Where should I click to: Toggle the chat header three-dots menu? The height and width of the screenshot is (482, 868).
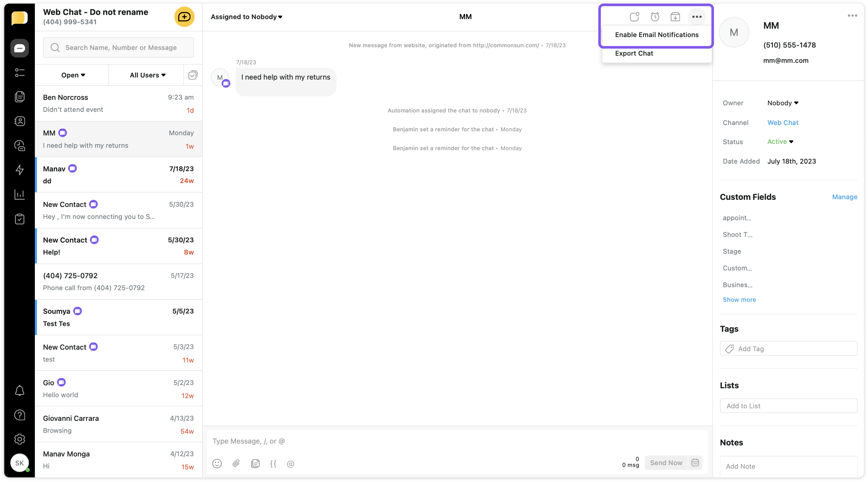coord(697,17)
